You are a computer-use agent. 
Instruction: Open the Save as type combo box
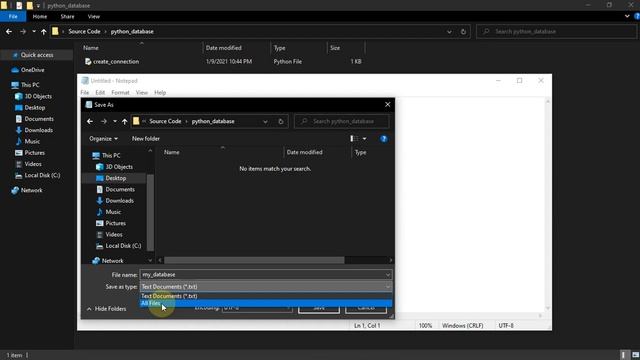point(266,287)
